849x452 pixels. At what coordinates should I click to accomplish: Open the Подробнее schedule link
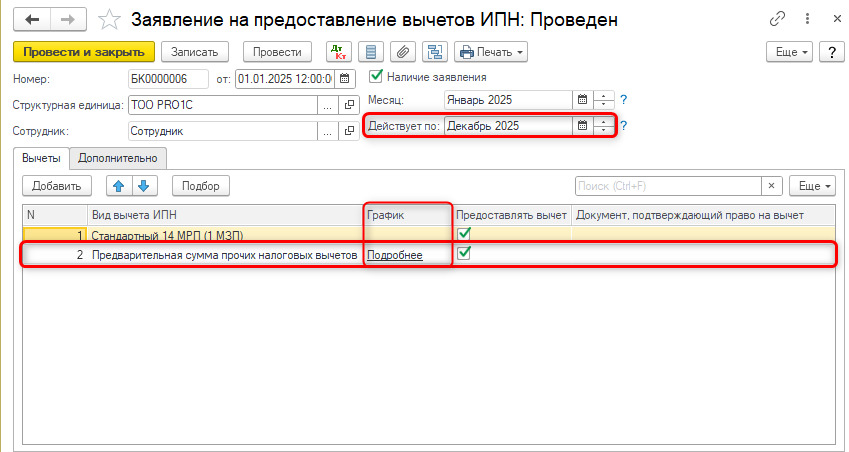395,255
